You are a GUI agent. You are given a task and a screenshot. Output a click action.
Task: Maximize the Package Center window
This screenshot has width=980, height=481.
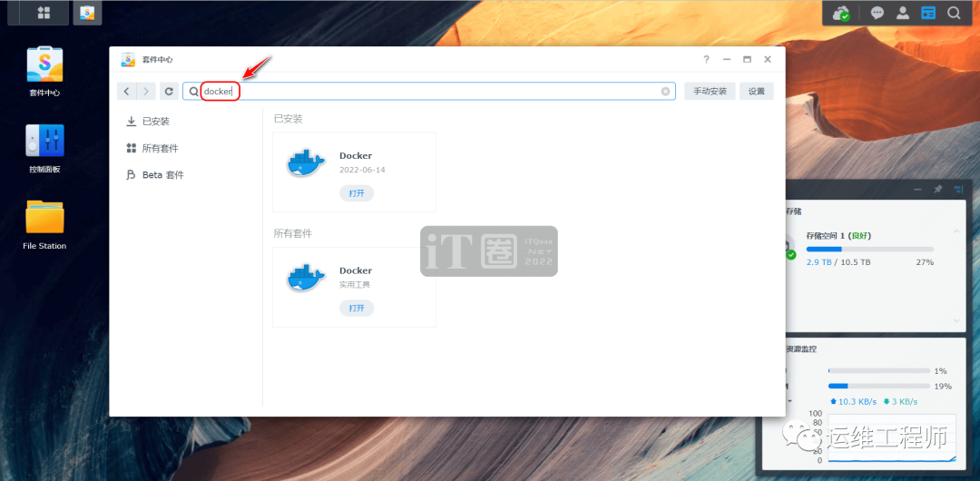click(747, 59)
